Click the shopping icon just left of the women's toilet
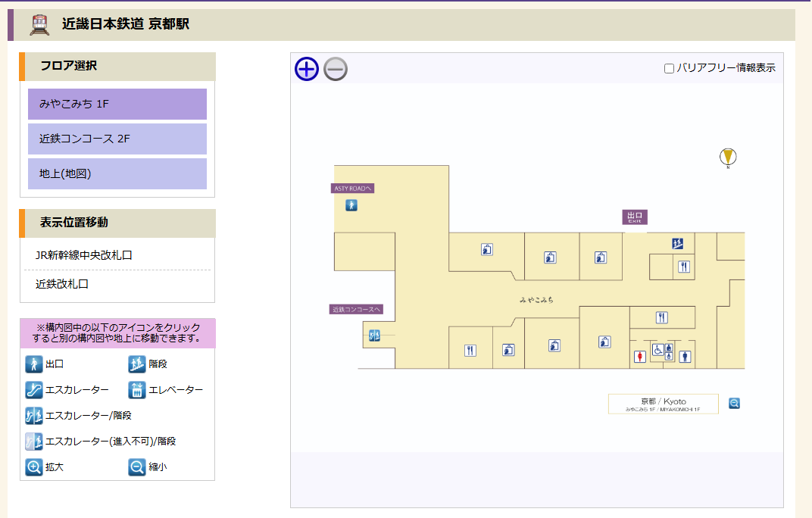The image size is (812, 518). coord(604,342)
